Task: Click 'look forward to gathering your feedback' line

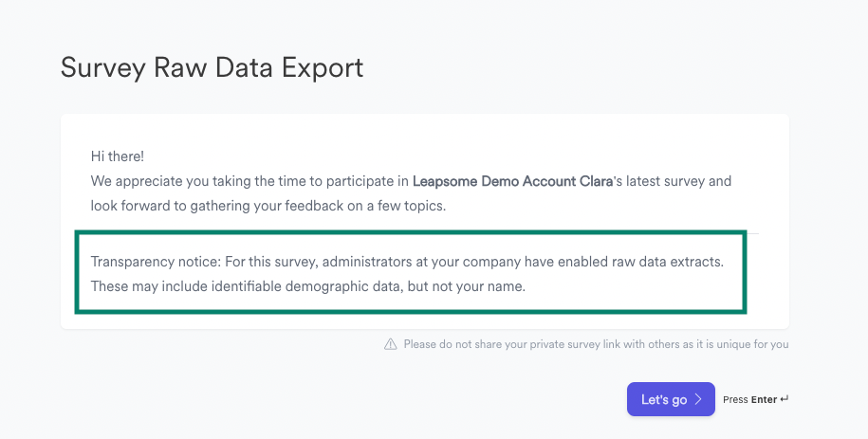Action: (x=268, y=206)
